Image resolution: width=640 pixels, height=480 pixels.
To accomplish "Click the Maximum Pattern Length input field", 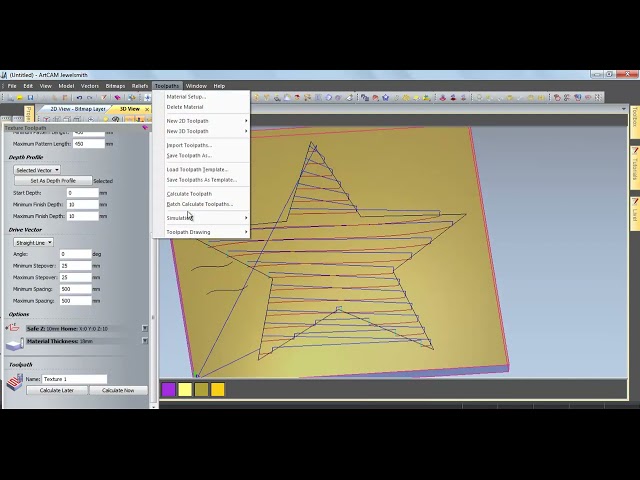I will pos(89,144).
